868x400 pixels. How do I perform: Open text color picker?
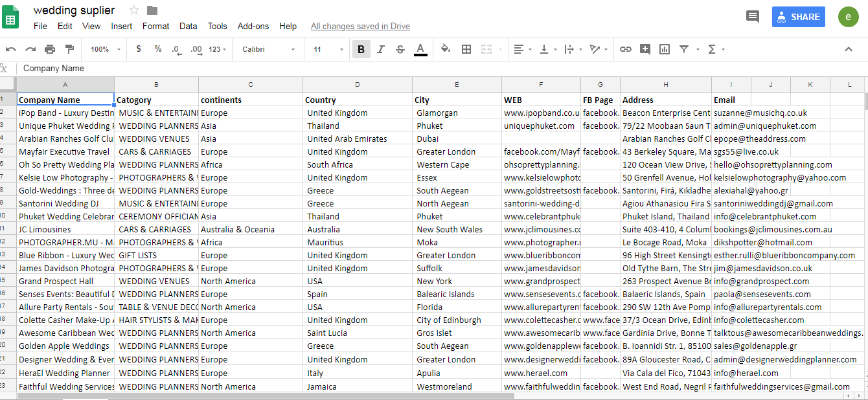point(420,49)
